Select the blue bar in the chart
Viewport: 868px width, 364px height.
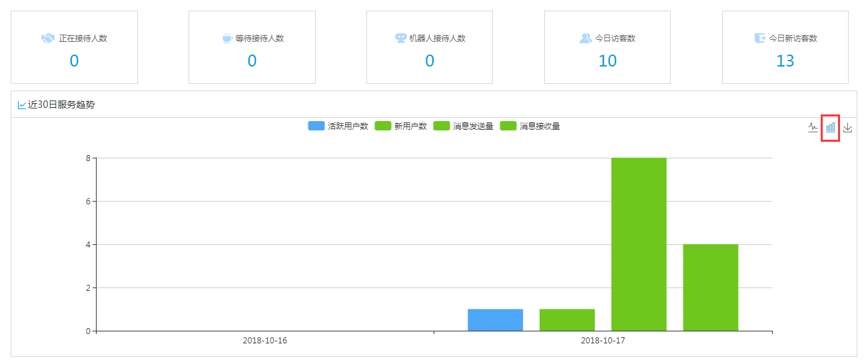[495, 320]
